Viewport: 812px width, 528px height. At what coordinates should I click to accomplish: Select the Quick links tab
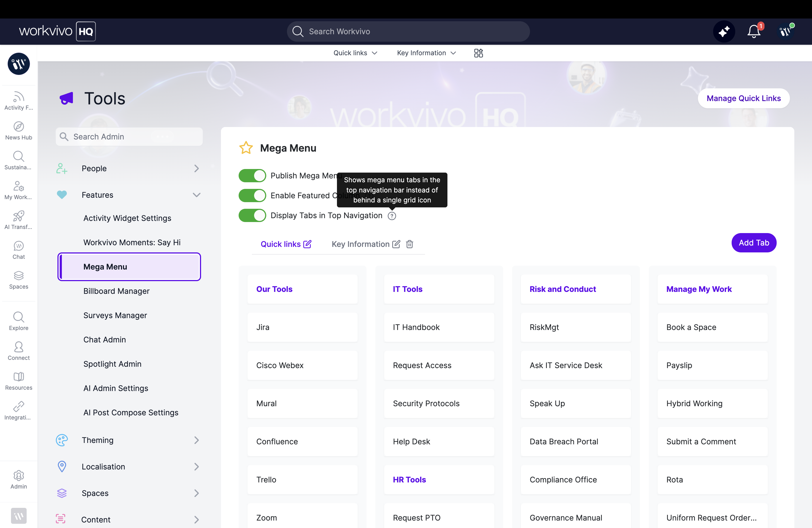coord(280,244)
